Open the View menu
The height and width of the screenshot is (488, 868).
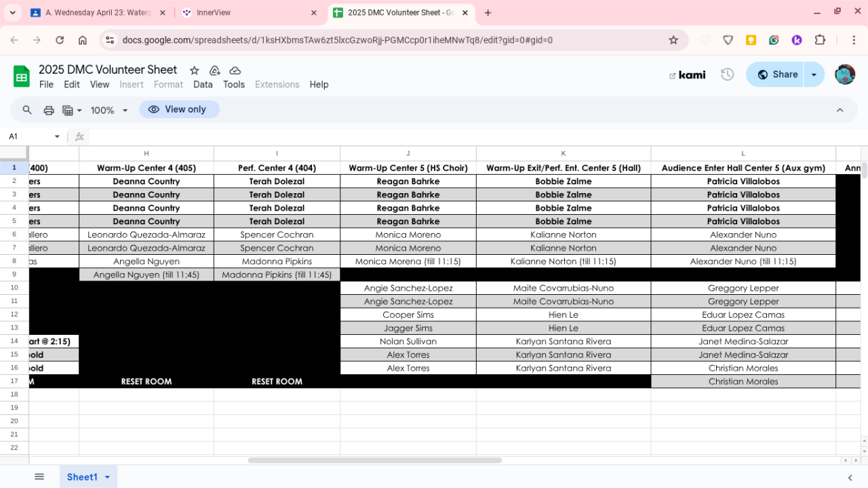click(x=100, y=85)
